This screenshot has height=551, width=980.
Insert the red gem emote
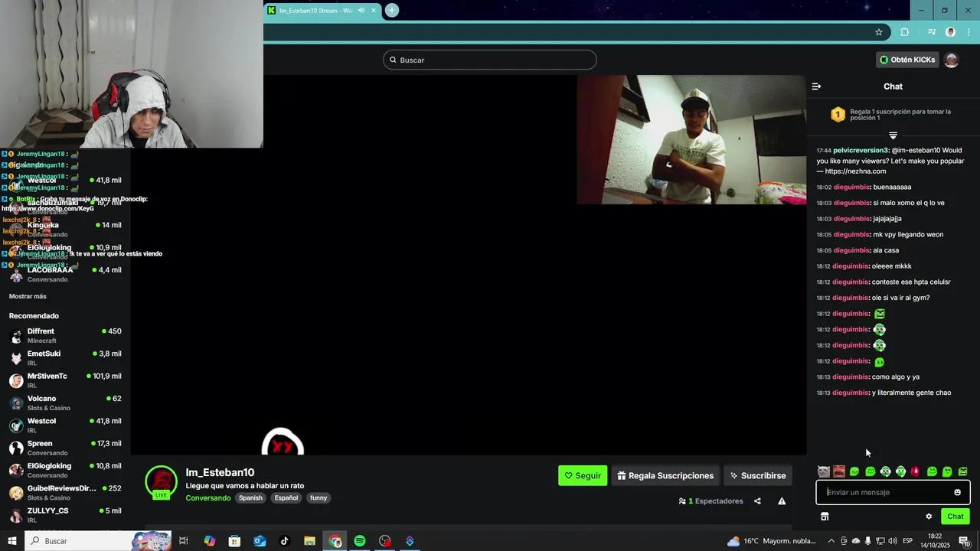point(916,471)
